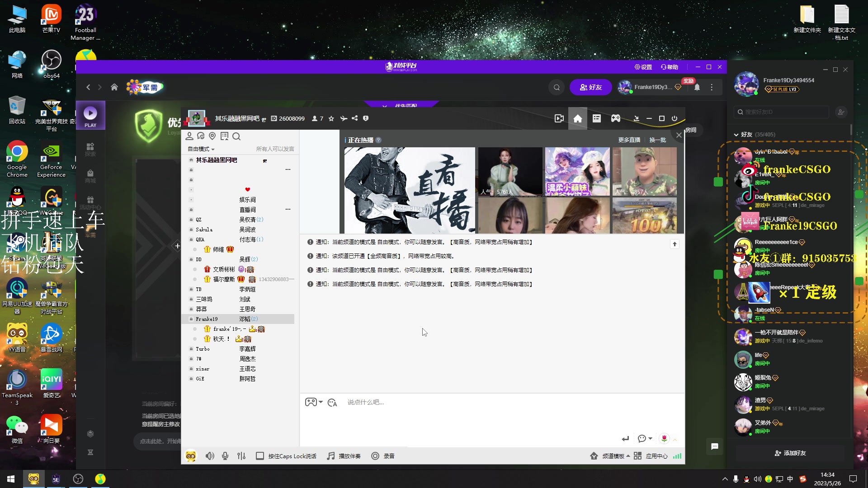The height and width of the screenshot is (488, 868).
Task: Open the YY channel list-view icon
Action: click(x=597, y=118)
